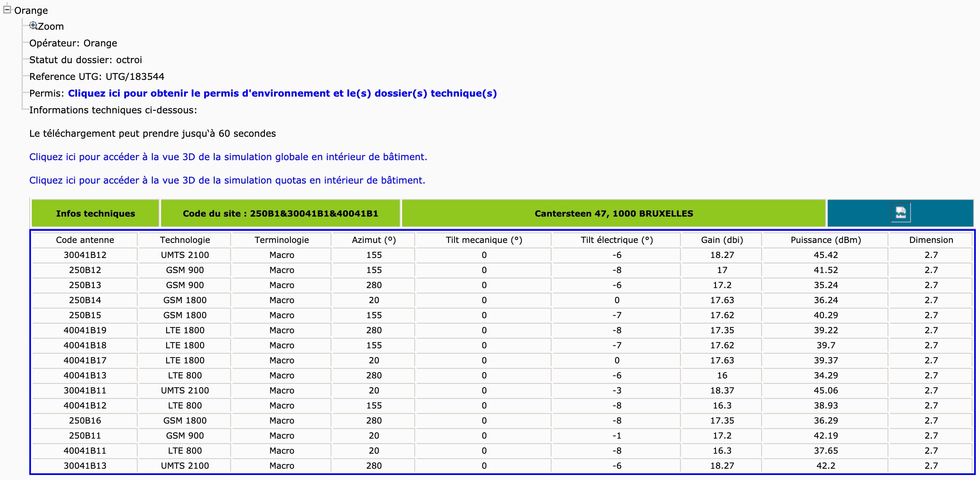
Task: Click antenna code 250B12
Action: coord(85,270)
